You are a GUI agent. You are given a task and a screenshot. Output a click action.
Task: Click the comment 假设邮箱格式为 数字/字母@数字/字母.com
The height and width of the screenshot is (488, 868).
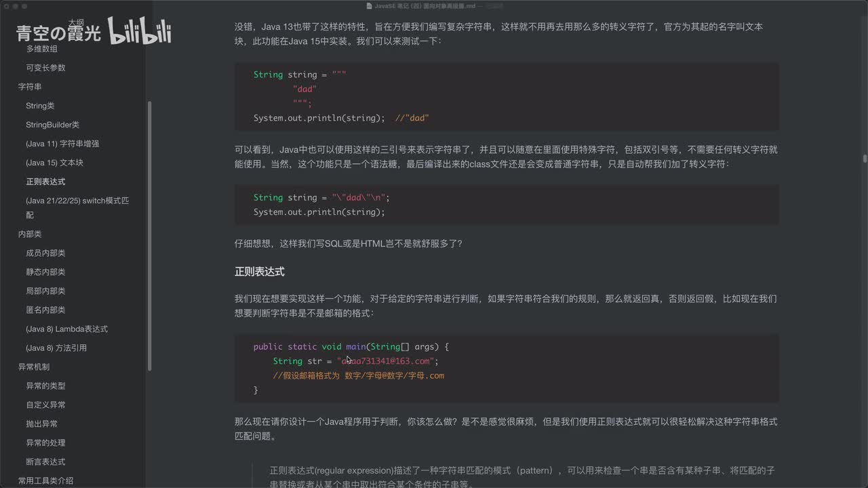coord(359,375)
